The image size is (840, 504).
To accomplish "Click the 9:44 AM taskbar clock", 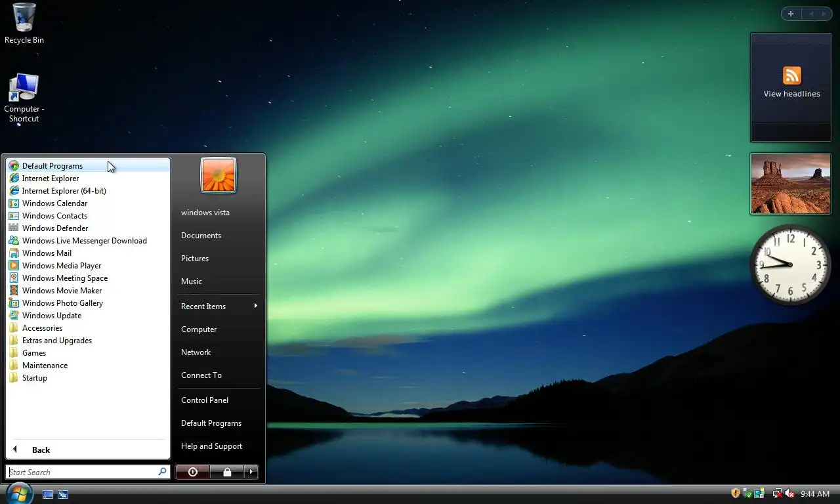I will (x=815, y=493).
